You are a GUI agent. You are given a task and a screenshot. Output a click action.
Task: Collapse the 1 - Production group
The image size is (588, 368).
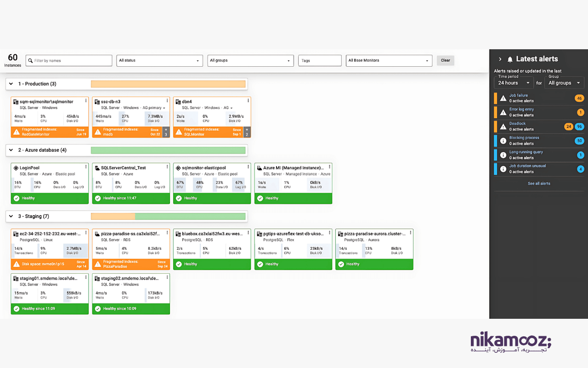[11, 84]
